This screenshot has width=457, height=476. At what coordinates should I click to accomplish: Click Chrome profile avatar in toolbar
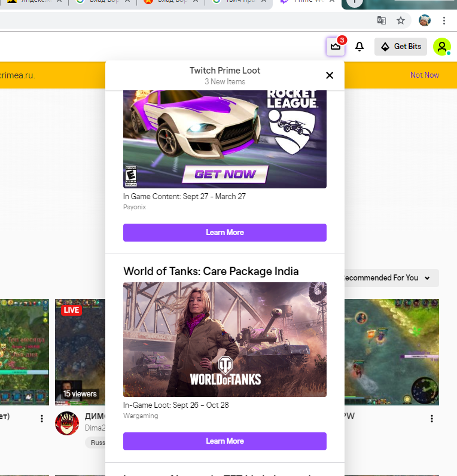pos(425,21)
